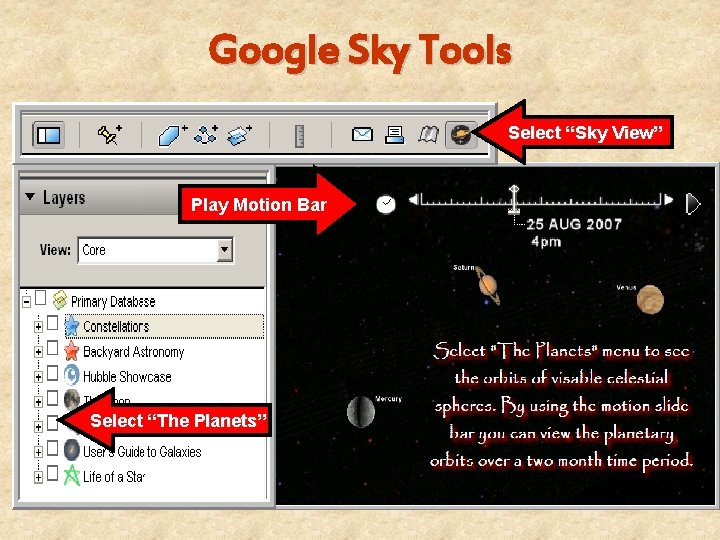Expand the Hubble Showcase node
720x540 pixels.
click(x=39, y=377)
